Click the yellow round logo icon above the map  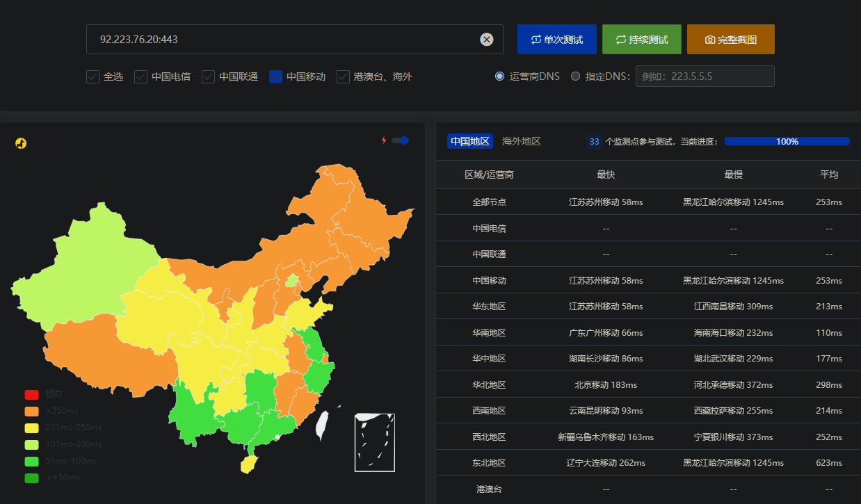point(21,143)
